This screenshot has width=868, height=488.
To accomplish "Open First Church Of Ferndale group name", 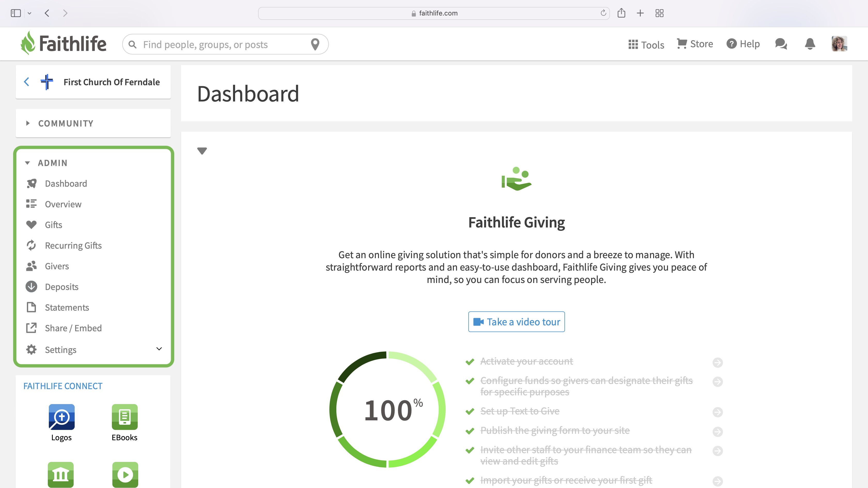I will click(112, 82).
